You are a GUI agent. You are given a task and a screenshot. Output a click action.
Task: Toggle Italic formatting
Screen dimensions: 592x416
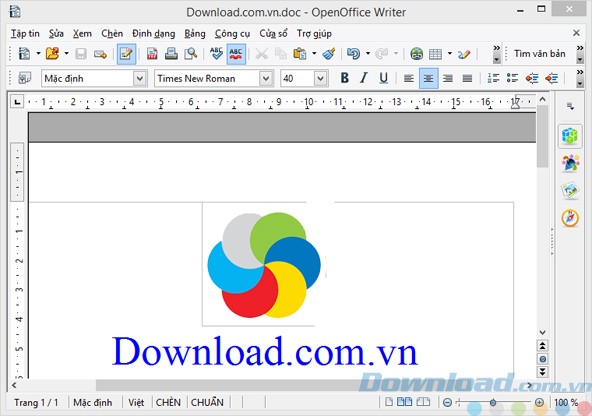[364, 78]
